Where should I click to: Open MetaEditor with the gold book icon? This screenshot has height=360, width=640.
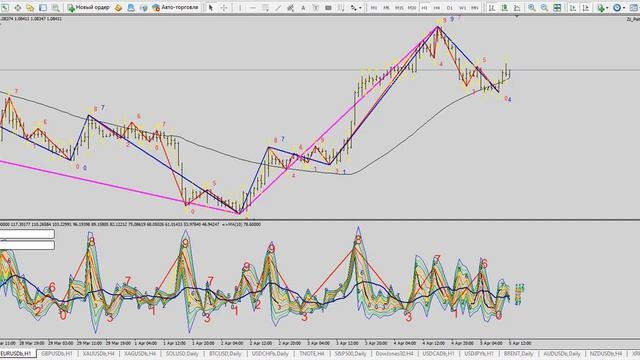click(x=118, y=8)
